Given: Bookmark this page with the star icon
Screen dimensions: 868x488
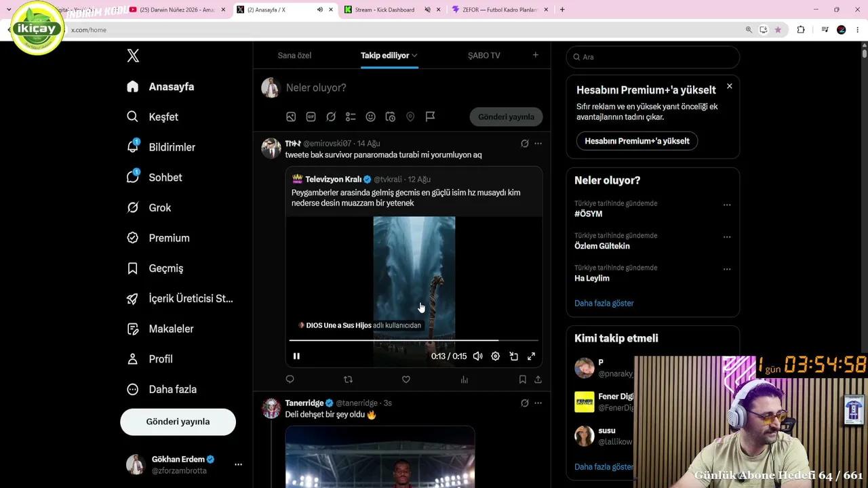Looking at the screenshot, I should coord(778,30).
